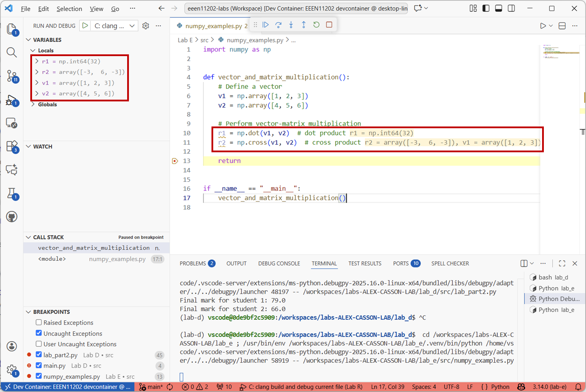The width and height of the screenshot is (586, 392).
Task: Open the Selection menu
Action: click(x=69, y=9)
